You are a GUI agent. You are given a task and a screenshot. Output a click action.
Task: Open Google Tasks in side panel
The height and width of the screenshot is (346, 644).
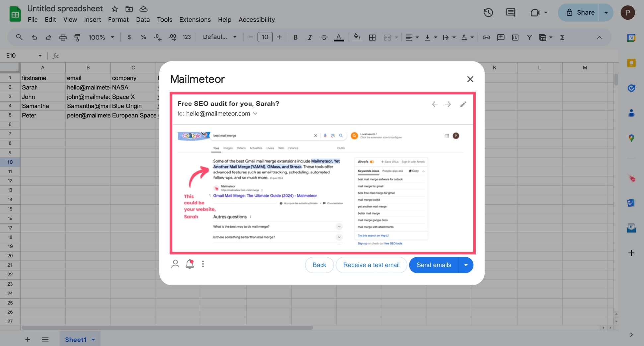point(631,88)
